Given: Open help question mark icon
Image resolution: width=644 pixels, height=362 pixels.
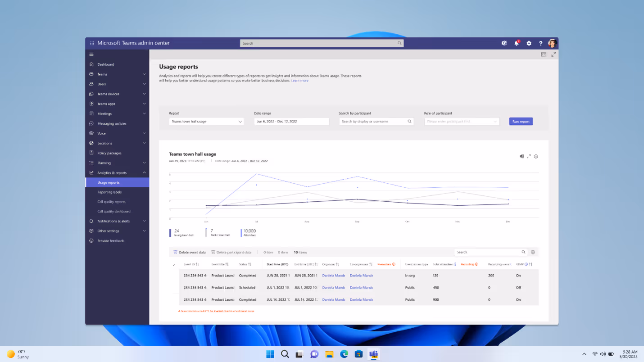Looking at the screenshot, I should coord(540,43).
